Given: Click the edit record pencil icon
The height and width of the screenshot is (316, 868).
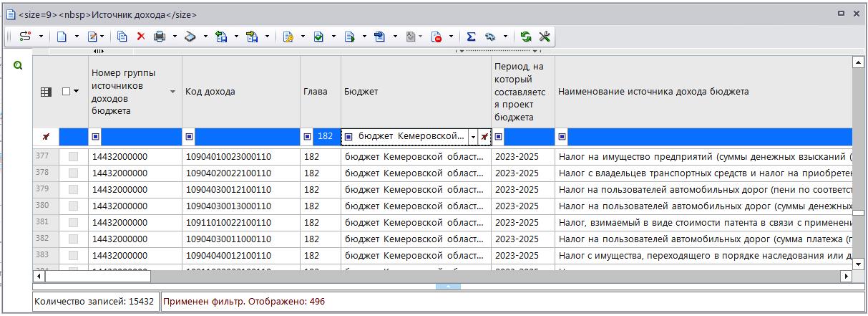Looking at the screenshot, I should click(x=92, y=36).
